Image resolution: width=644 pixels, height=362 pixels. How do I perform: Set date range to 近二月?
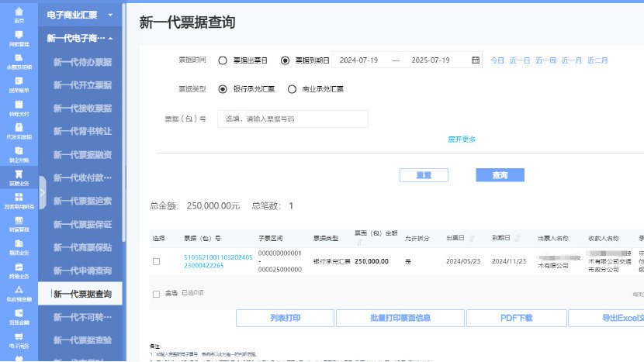(597, 60)
